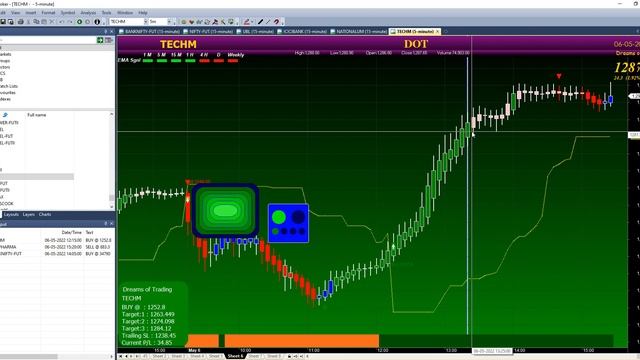Select the Favourites tree item
The height and width of the screenshot is (360, 640).
click(x=7, y=93)
